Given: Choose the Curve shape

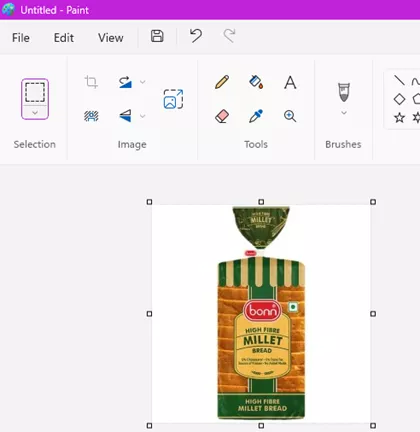Looking at the screenshot, I should pyautogui.click(x=416, y=81).
